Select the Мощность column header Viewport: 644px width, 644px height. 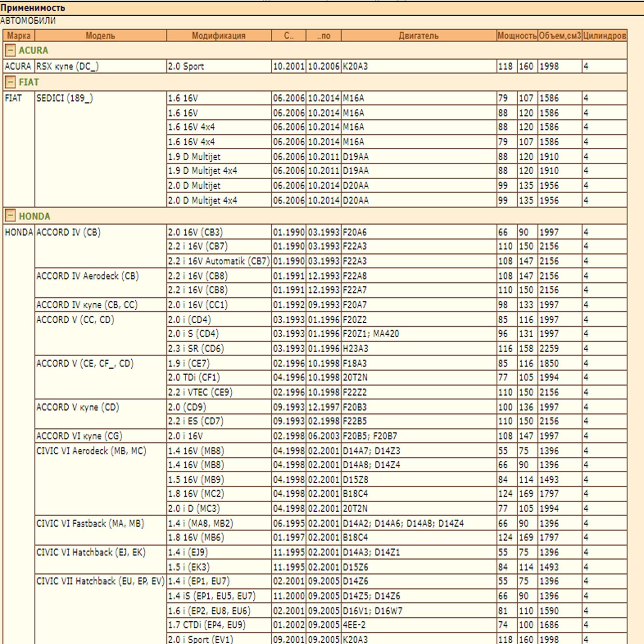tap(517, 35)
